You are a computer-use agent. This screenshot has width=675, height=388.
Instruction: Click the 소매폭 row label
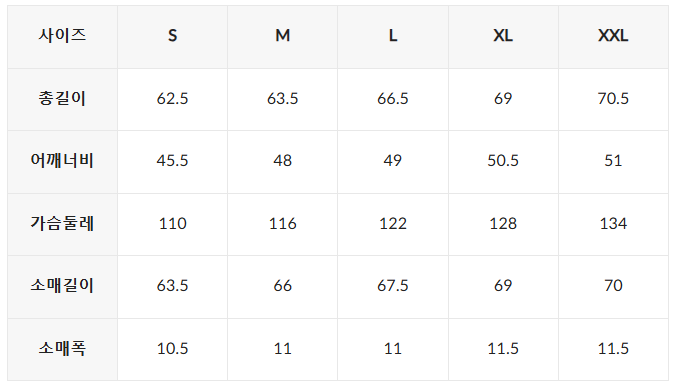point(62,349)
